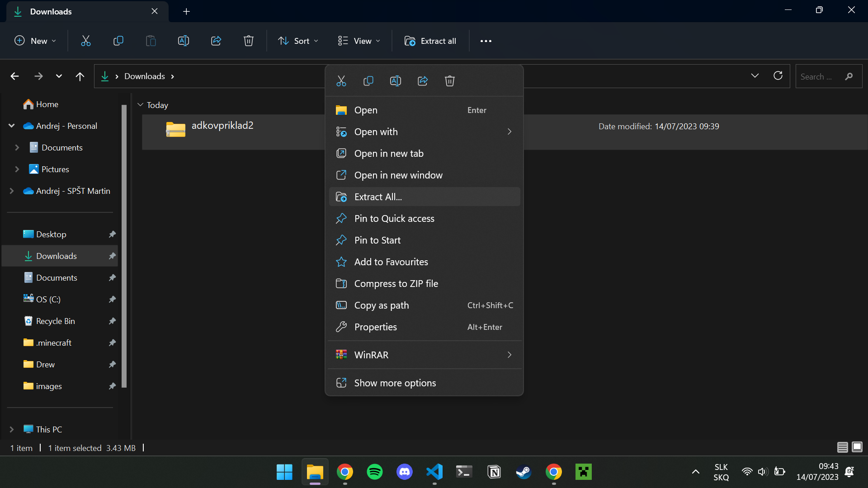Viewport: 868px width, 488px height.
Task: Click the Rename icon in the main toolbar
Action: [x=184, y=41]
